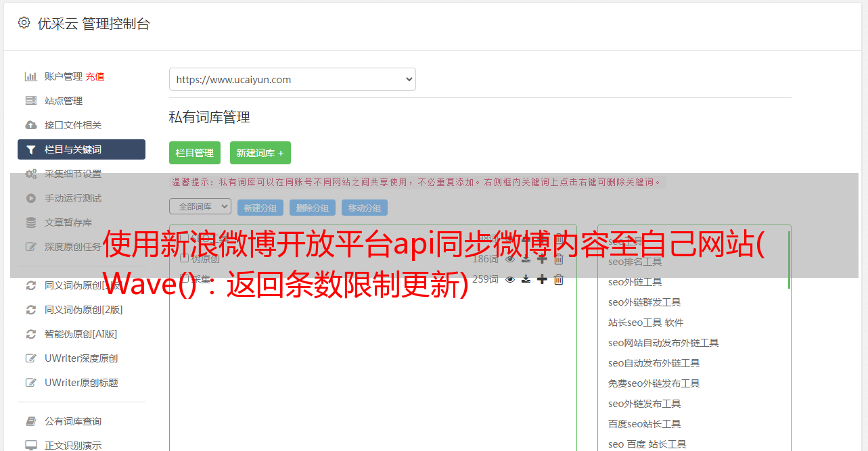Click the book icon for 公有词库查询

coord(31,421)
